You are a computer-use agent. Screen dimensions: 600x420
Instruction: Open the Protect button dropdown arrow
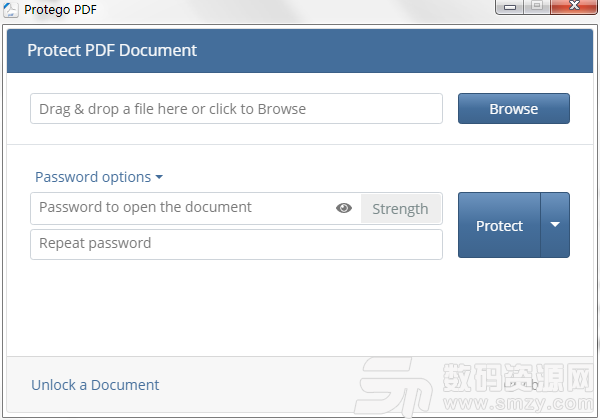coord(555,225)
